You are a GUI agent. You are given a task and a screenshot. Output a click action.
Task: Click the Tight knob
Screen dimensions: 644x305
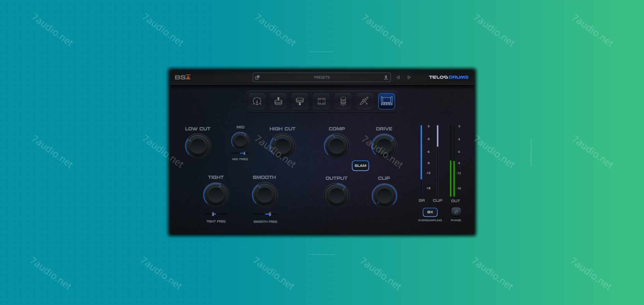[x=216, y=195]
